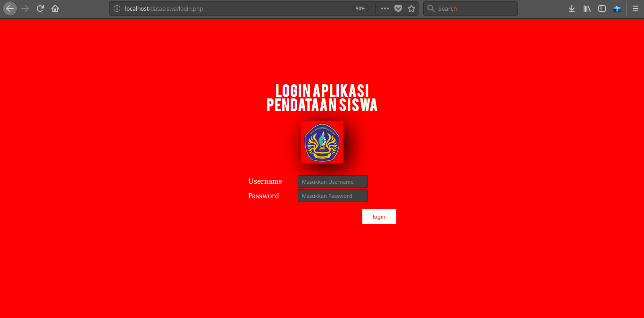Save page to Pocket via the Pocket icon
This screenshot has width=644, height=318.
pos(398,8)
